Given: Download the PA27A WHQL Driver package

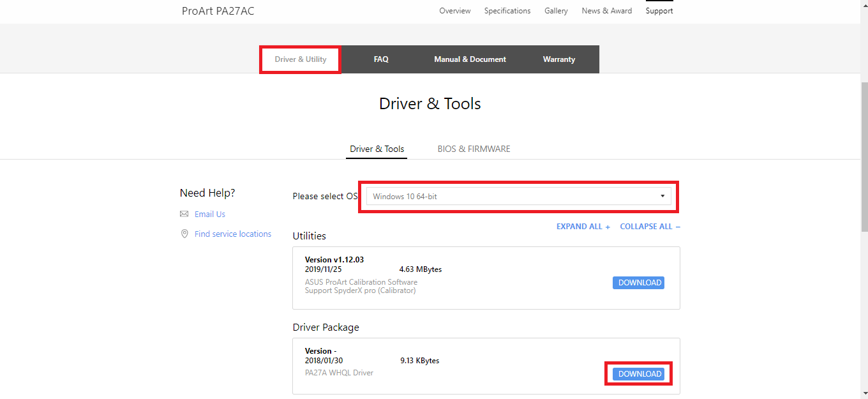Looking at the screenshot, I should tap(638, 374).
